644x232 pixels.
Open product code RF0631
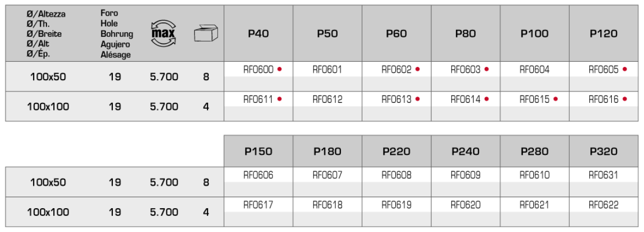(603, 175)
